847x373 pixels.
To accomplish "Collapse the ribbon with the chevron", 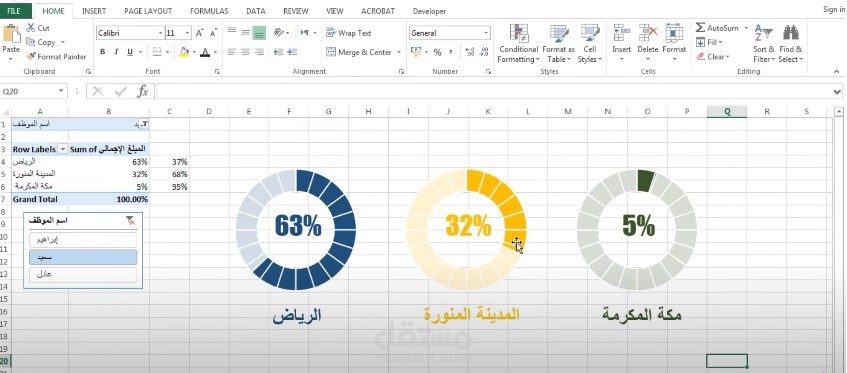I will point(836,71).
